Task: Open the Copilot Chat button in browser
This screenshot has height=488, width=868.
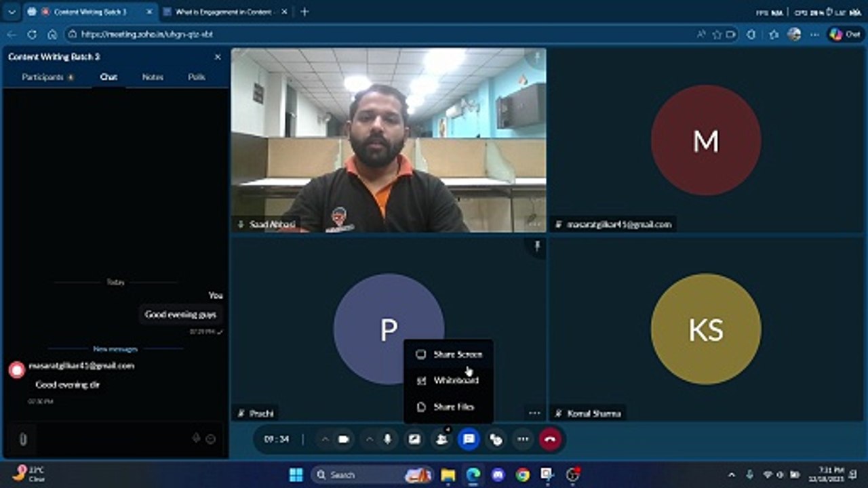Action: tap(846, 35)
